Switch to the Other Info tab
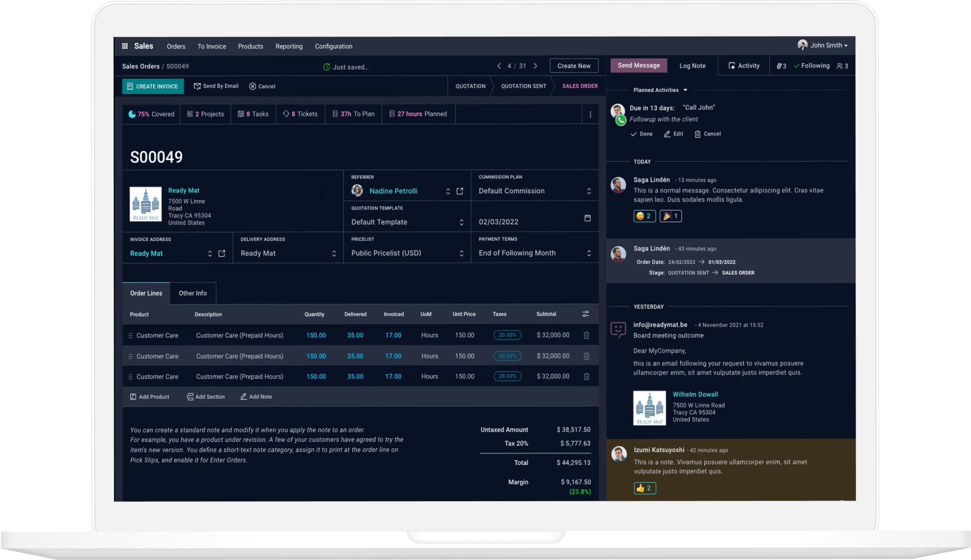The width and height of the screenshot is (971, 560). coord(193,293)
